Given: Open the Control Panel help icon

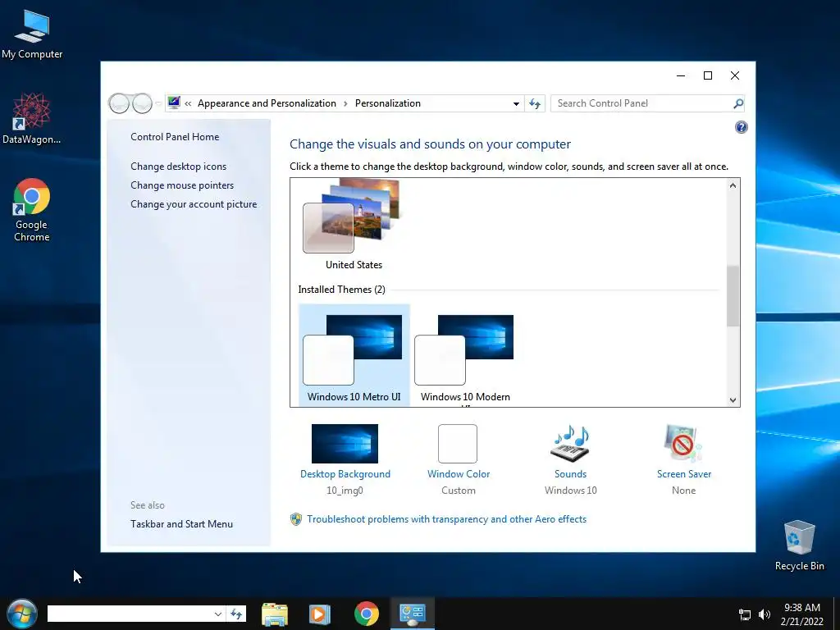Looking at the screenshot, I should (741, 127).
